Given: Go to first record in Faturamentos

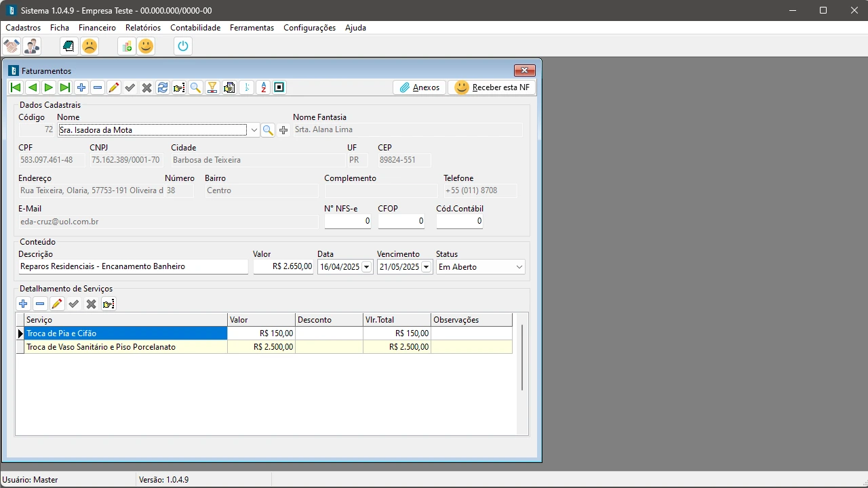Looking at the screenshot, I should [16, 87].
